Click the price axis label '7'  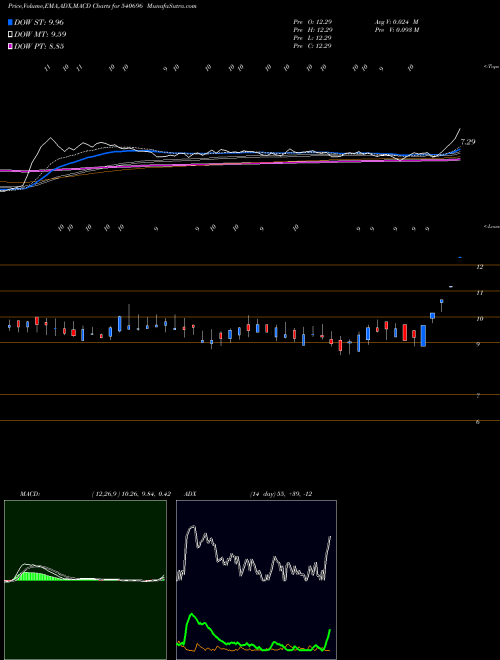pos(478,396)
